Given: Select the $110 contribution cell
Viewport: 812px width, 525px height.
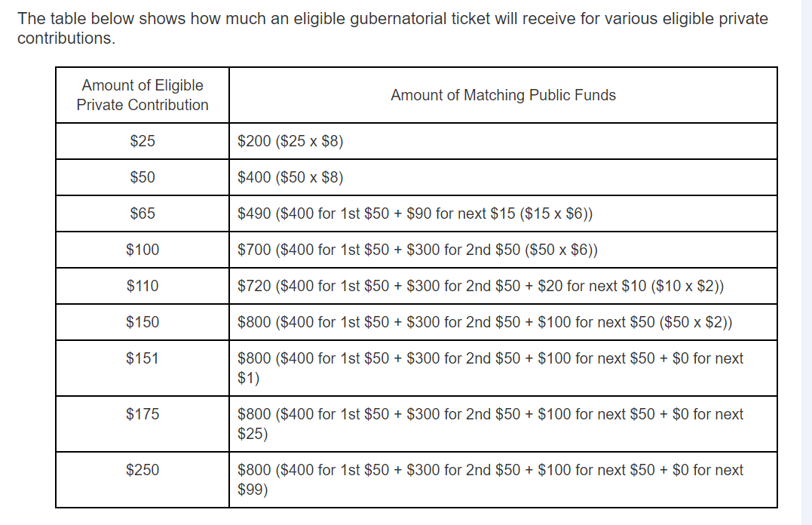Looking at the screenshot, I should point(142,286).
